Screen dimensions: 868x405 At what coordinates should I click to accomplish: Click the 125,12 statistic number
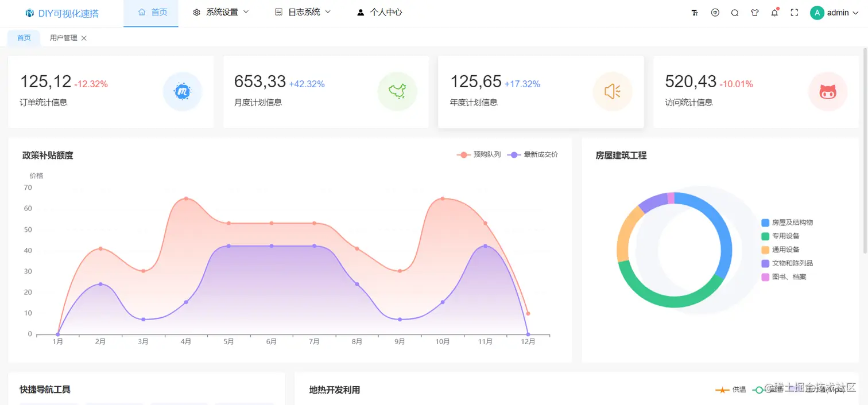[45, 81]
